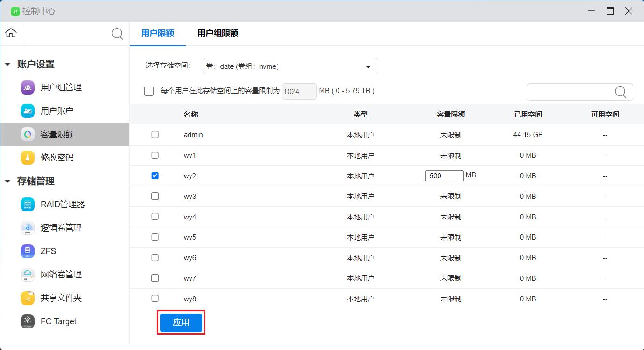Screen dimensions: 644x350
Task: Open 网络卷管理 settings
Action: [27, 274]
